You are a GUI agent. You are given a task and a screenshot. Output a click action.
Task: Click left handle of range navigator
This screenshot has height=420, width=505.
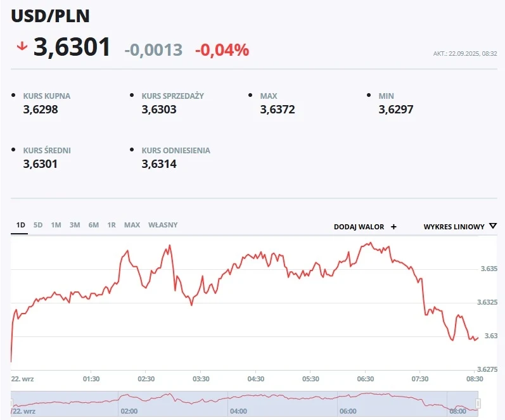[x=12, y=403]
